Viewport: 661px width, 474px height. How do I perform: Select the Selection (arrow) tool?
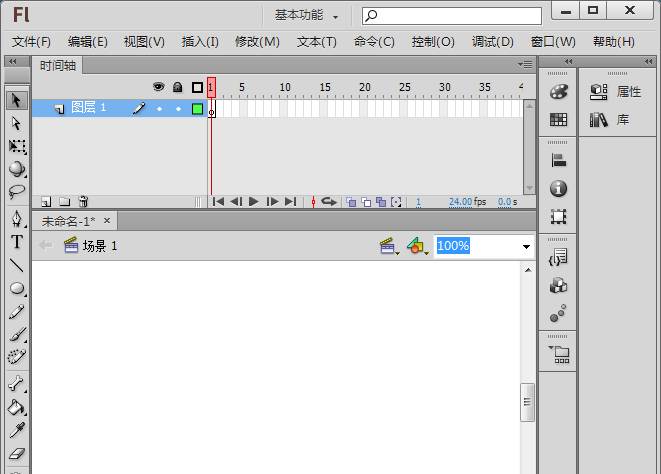click(16, 100)
